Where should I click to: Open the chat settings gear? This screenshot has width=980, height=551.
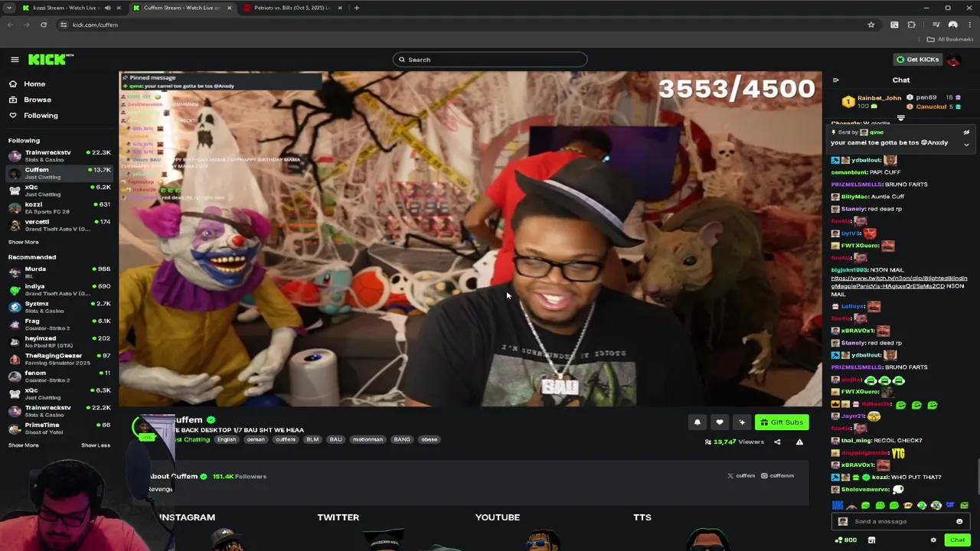point(933,540)
